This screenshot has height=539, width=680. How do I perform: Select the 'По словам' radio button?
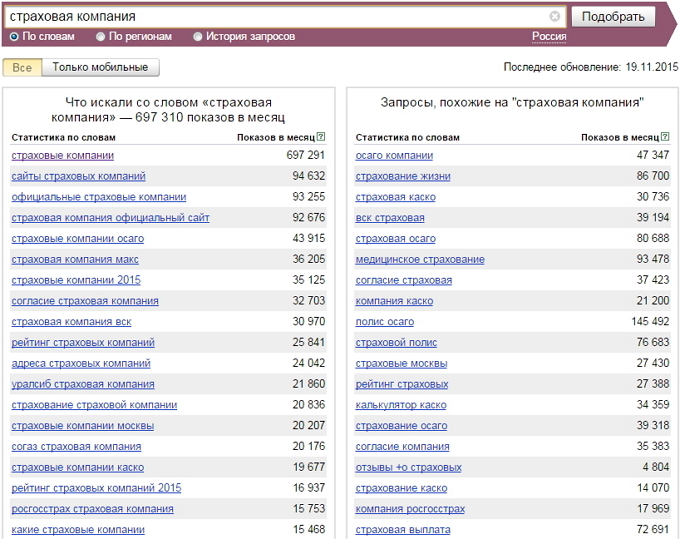pyautogui.click(x=14, y=37)
